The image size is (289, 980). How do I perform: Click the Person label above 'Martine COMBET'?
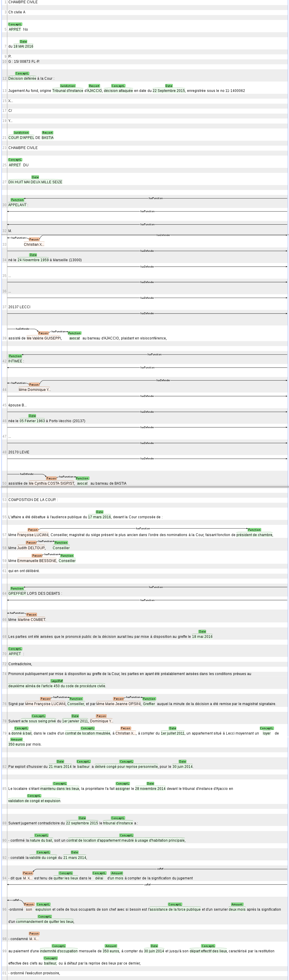[x=32, y=615]
